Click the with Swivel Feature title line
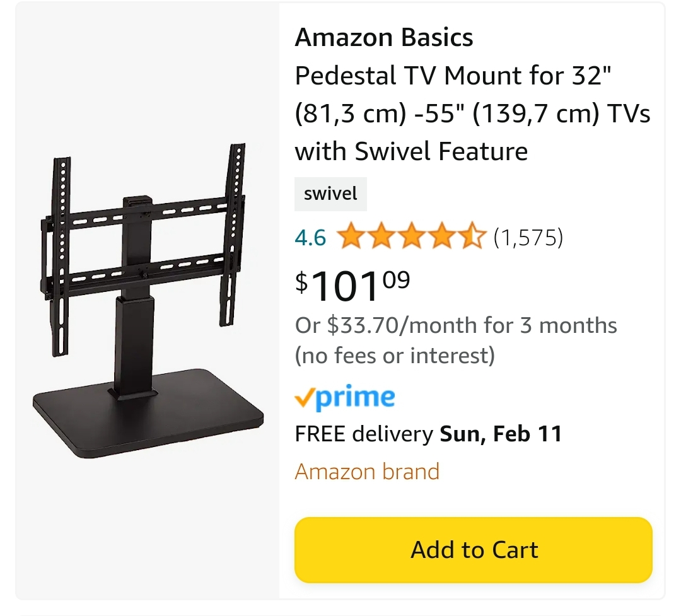 pos(411,151)
